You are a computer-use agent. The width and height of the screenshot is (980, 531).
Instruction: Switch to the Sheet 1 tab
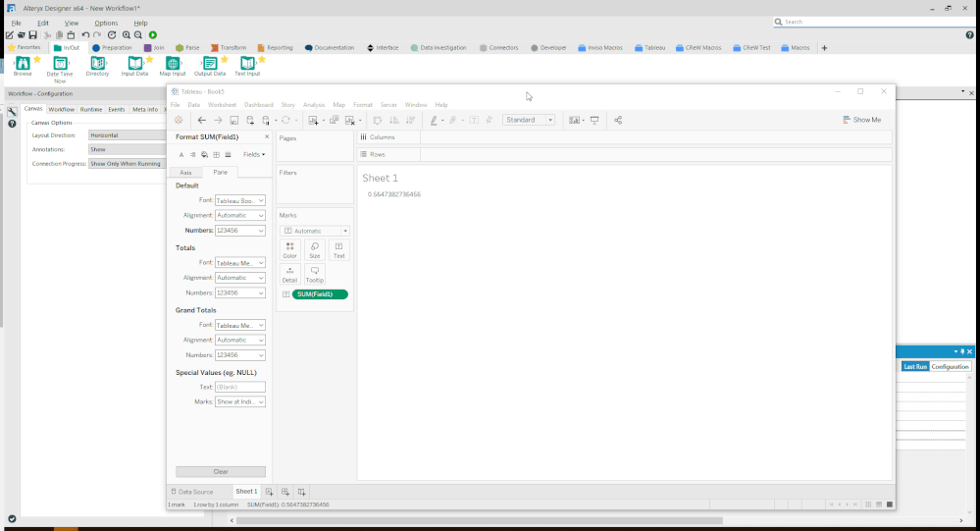coord(246,492)
